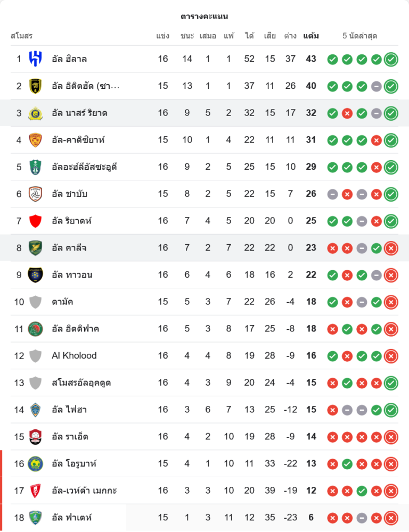This screenshot has height=532, width=409.
Task: Click Al Shabab's first grey draw indicator
Action: [332, 194]
